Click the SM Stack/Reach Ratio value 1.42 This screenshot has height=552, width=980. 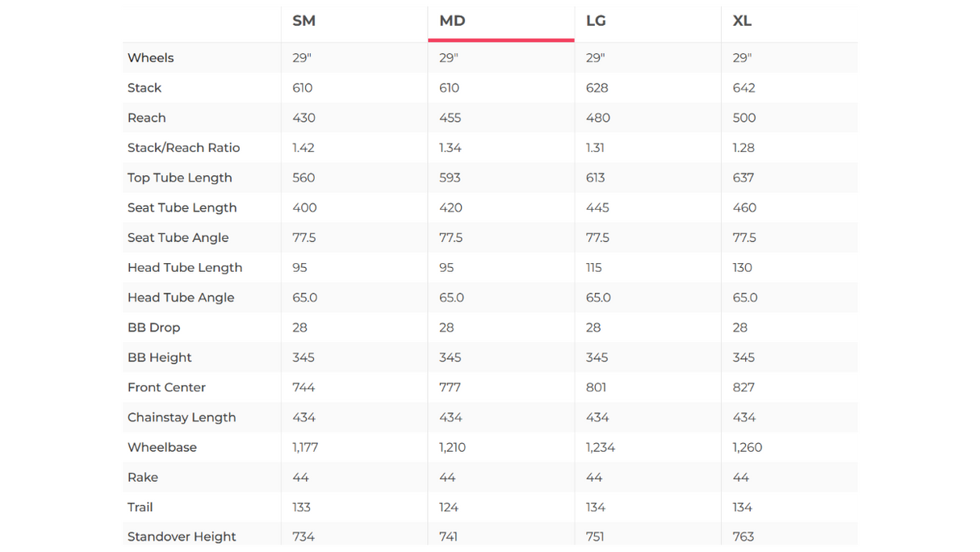click(304, 148)
